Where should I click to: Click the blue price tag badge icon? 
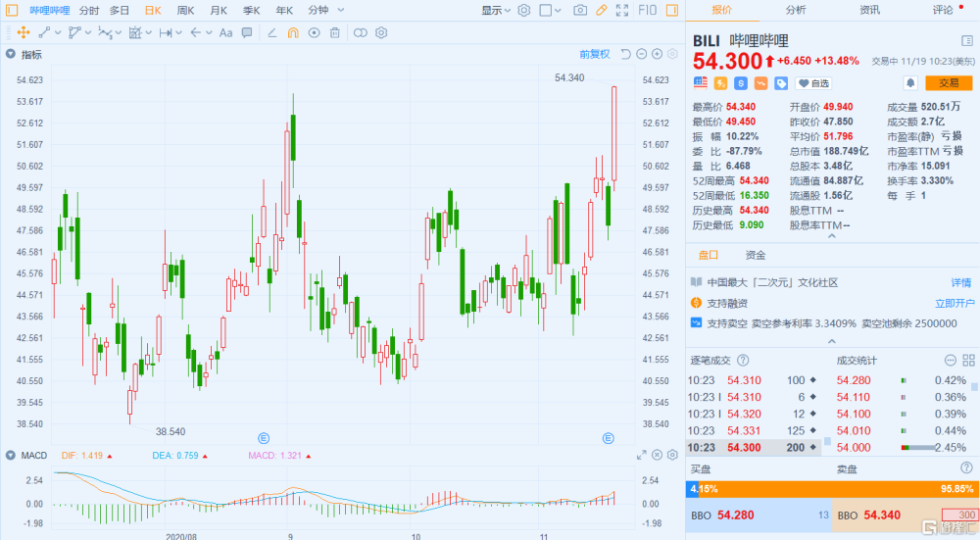click(x=781, y=82)
